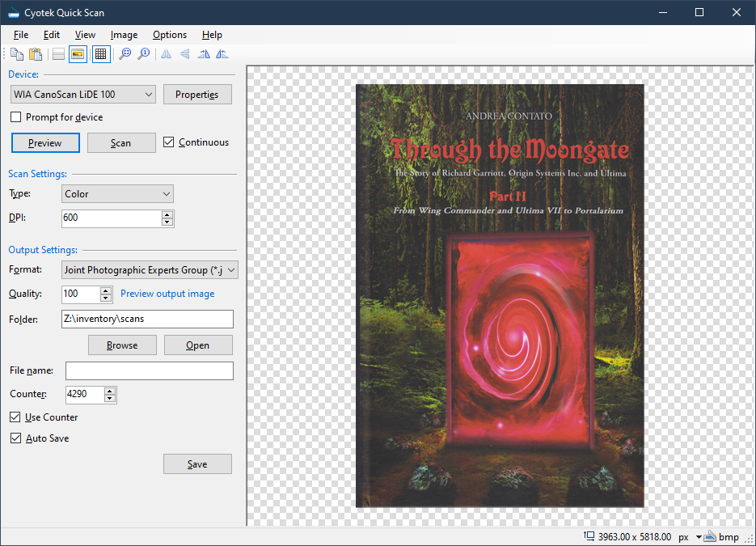Viewport: 756px width, 546px height.
Task: Toggle the pixel grid icon
Action: pyautogui.click(x=100, y=54)
